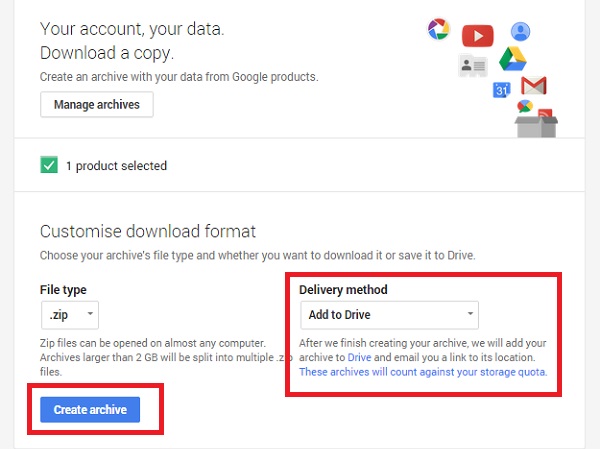Open the storage quota notice link

423,372
